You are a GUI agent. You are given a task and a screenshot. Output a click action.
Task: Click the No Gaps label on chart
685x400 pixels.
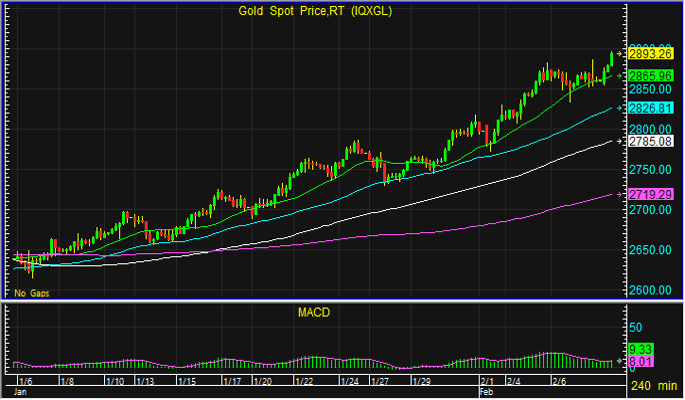click(31, 293)
